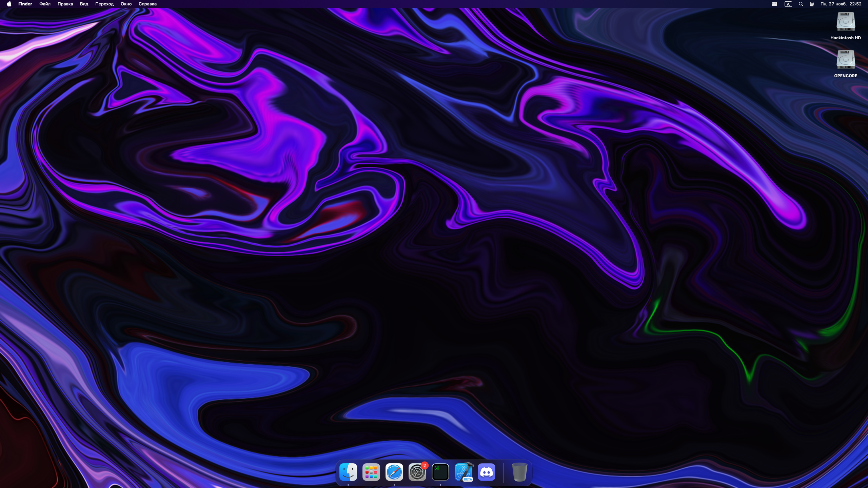The width and height of the screenshot is (868, 488).
Task: Open Terminal from the Dock
Action: click(x=440, y=472)
